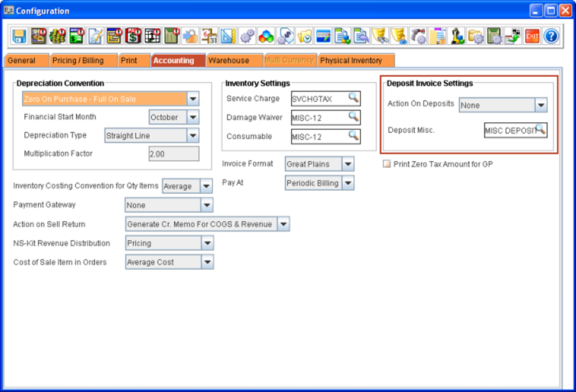
Task: Open lookup for Deposit Misc. field
Action: pyautogui.click(x=540, y=129)
